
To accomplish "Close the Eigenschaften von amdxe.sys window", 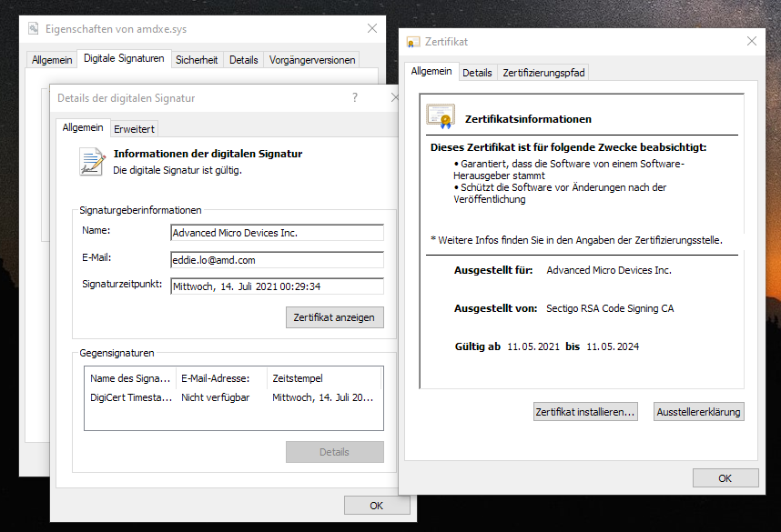I will click(x=372, y=28).
